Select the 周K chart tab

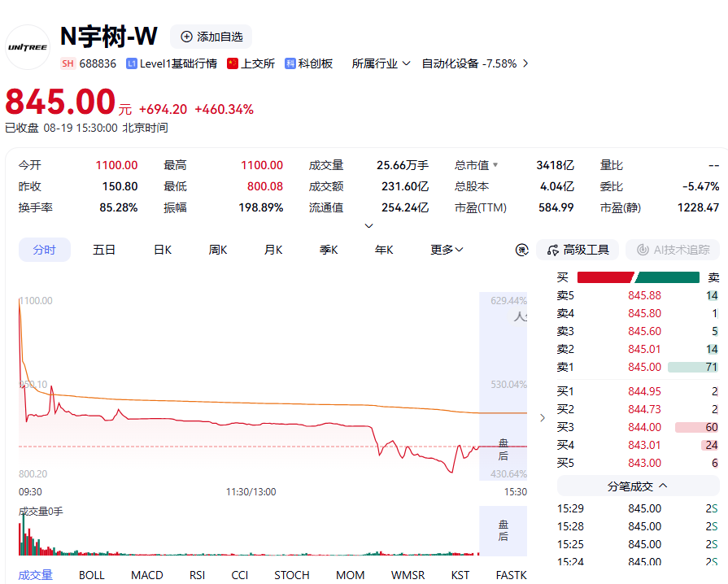point(218,250)
